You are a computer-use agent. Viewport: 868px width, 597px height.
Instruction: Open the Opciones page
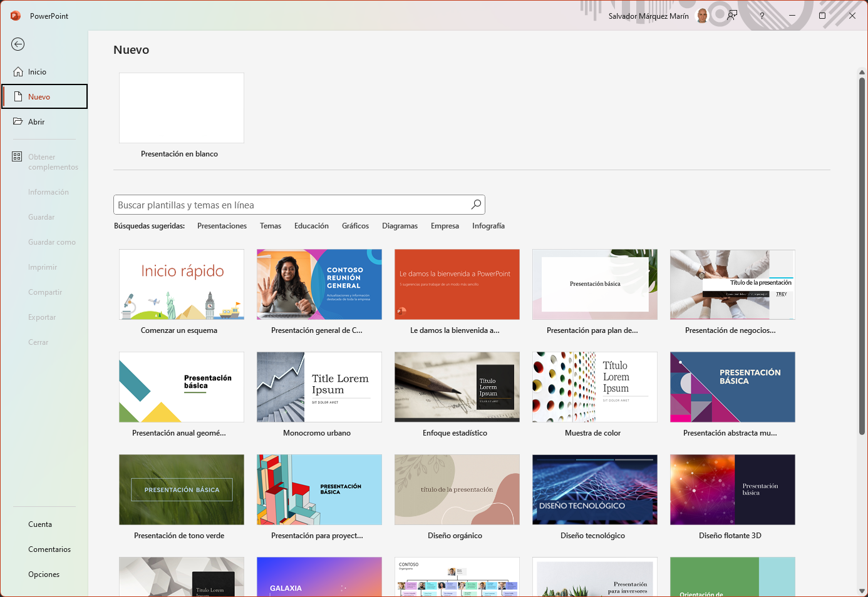[x=44, y=574]
